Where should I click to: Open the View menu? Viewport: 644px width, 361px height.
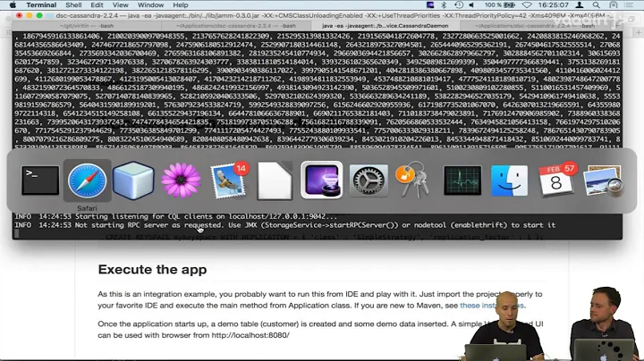121,5
